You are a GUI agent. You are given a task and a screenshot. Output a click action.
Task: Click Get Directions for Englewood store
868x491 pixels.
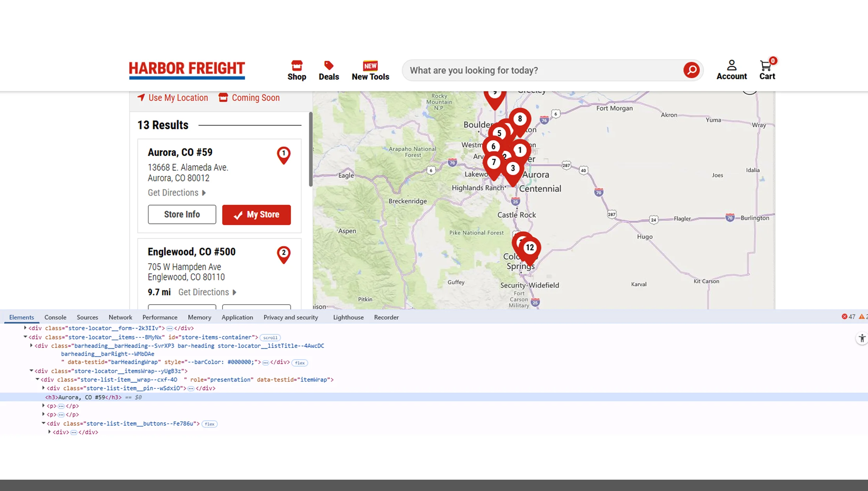click(207, 292)
